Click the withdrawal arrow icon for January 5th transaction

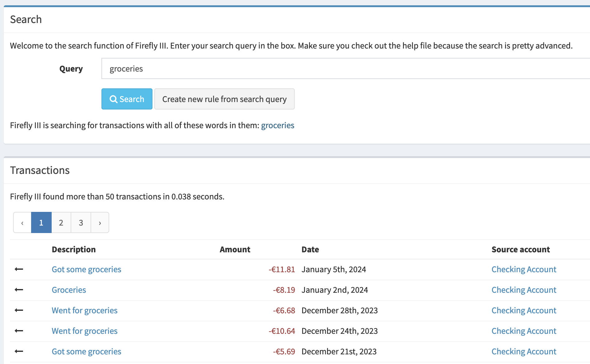[x=19, y=269]
